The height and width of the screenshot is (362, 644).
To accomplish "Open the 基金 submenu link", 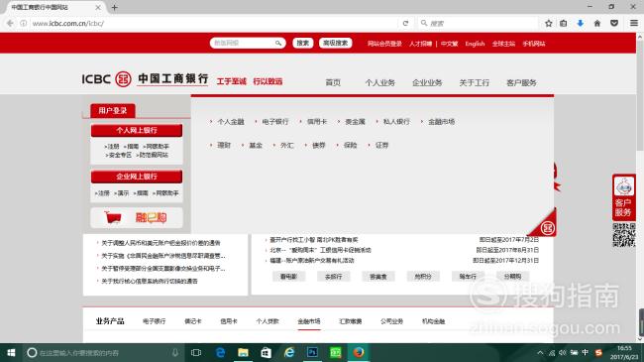I will click(256, 145).
